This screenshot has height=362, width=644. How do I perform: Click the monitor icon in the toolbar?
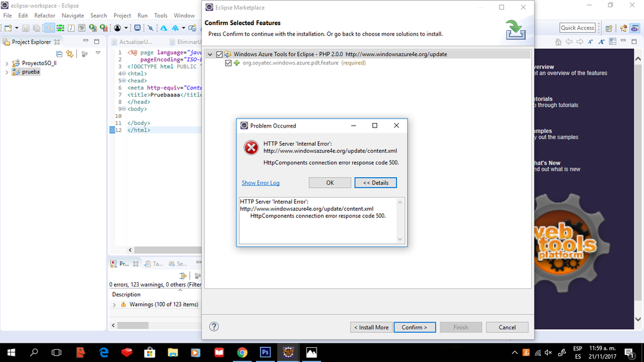(x=137, y=28)
